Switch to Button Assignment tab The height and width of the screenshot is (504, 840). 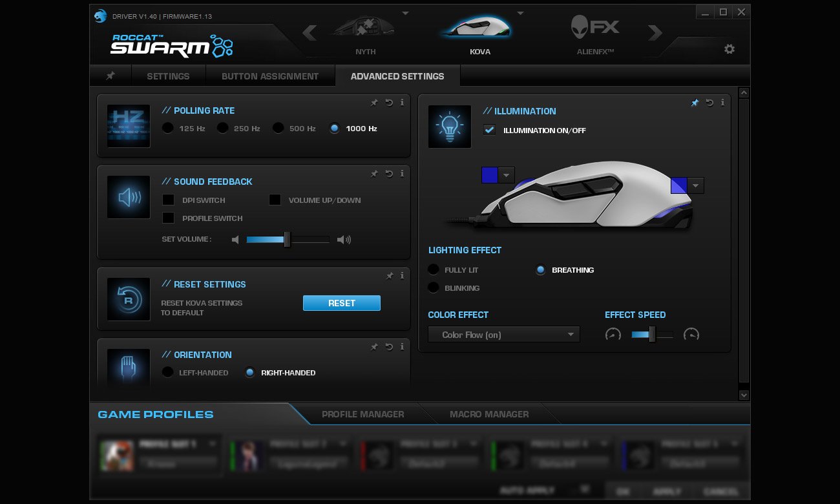point(270,76)
